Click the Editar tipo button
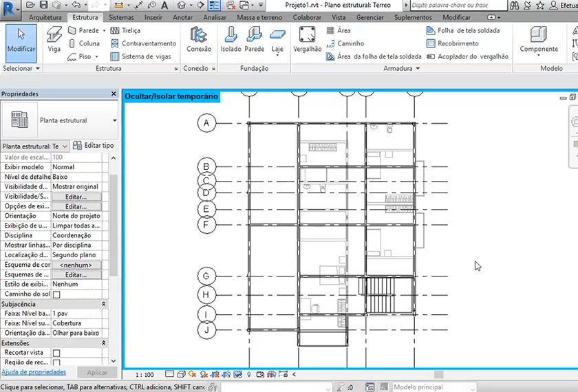Viewport: 578px width, 392px height. [x=93, y=146]
